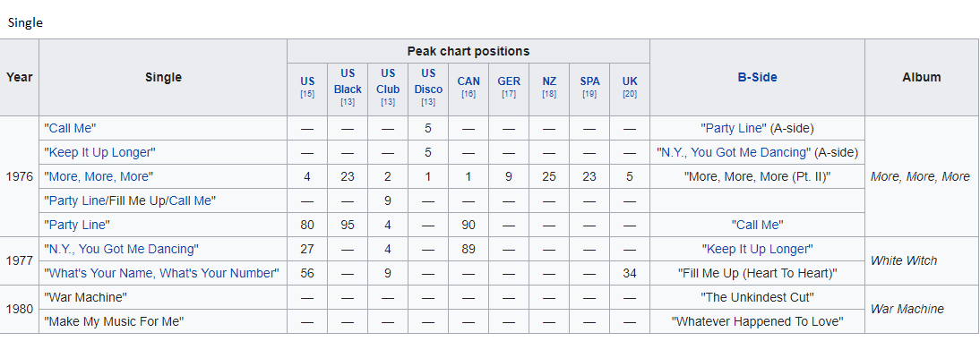Open the "Party Line" B-side link in first row
980x341 pixels.
pos(735,128)
